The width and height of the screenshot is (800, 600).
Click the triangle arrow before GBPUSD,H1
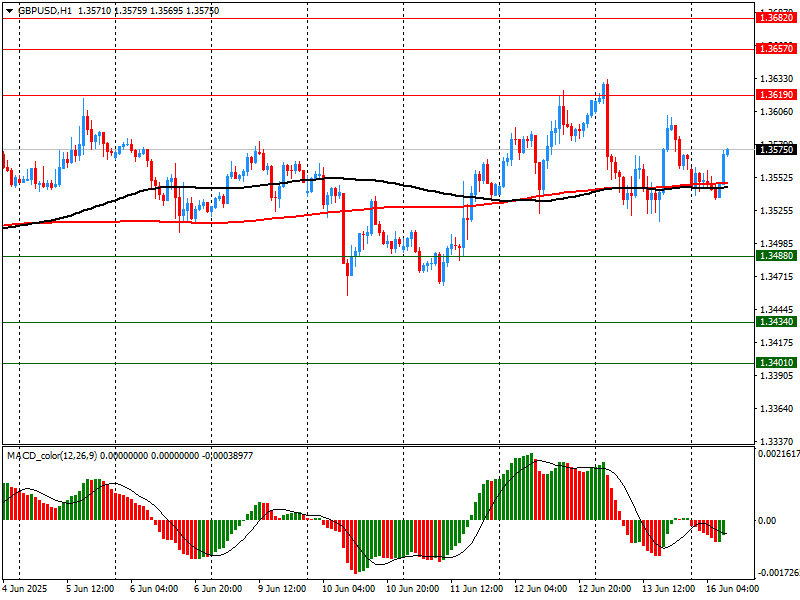coord(8,10)
